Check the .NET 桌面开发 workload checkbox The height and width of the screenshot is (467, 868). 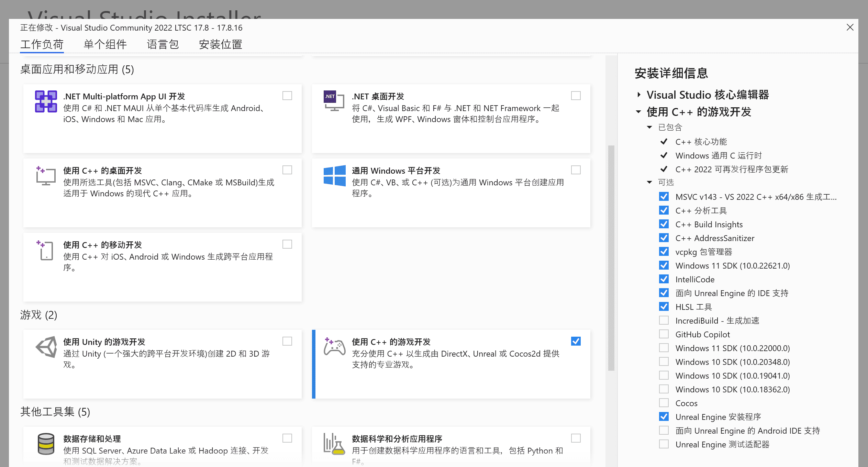point(576,96)
